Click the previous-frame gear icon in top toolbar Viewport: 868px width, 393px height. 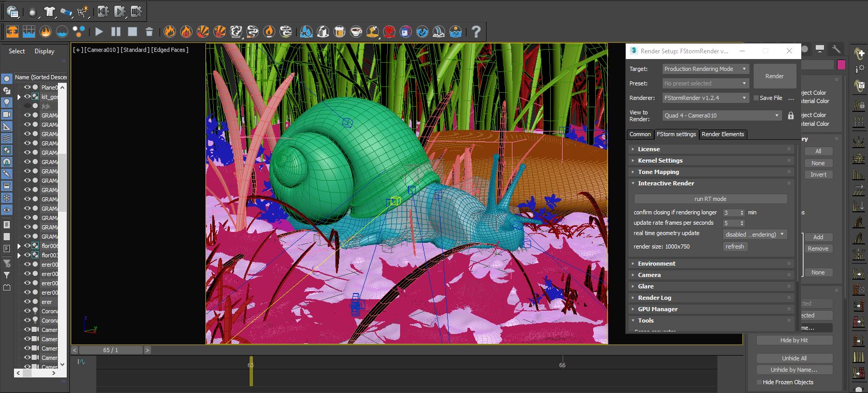(x=103, y=11)
